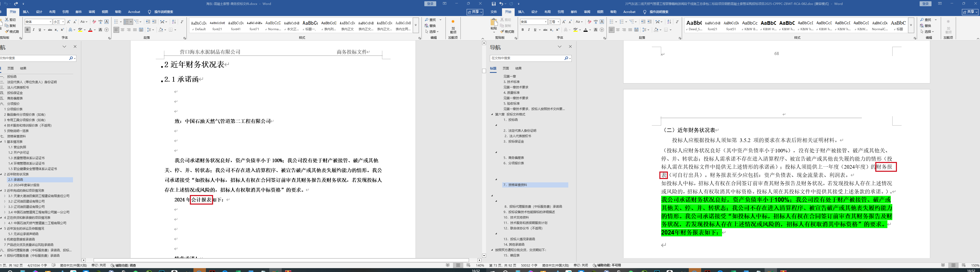The width and height of the screenshot is (980, 272).
Task: Toggle strikethrough in the left Word window
Action: click(50, 30)
